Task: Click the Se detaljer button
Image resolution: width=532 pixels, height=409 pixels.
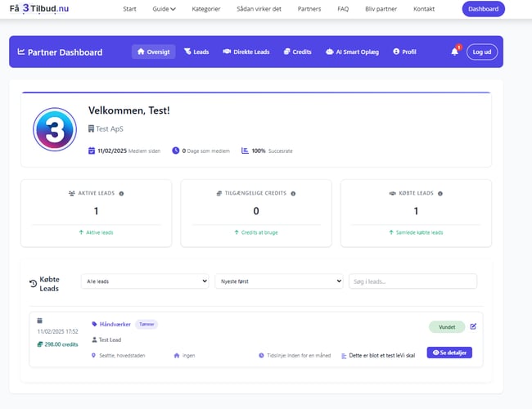Action: pos(449,353)
